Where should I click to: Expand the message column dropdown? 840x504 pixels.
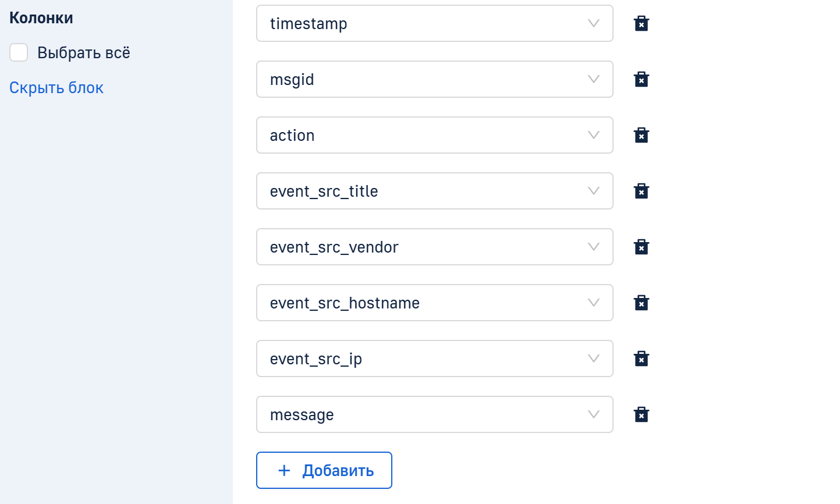tap(434, 414)
